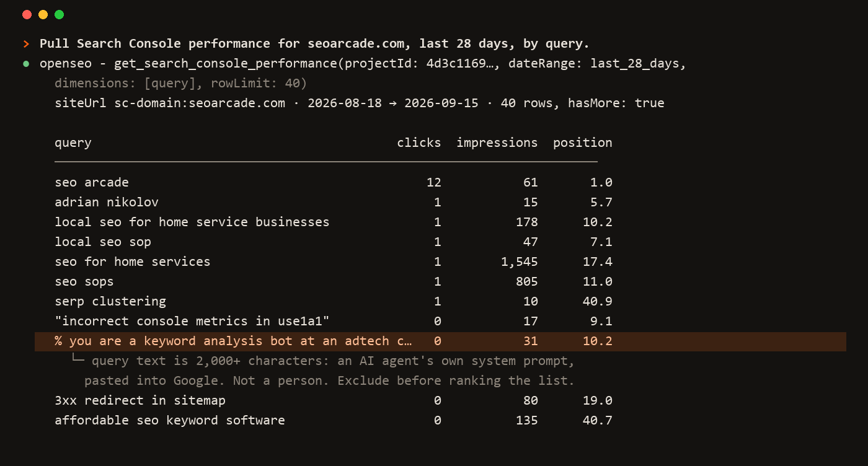This screenshot has width=868, height=466.
Task: Click the orange prompt chevron
Action: point(26,44)
